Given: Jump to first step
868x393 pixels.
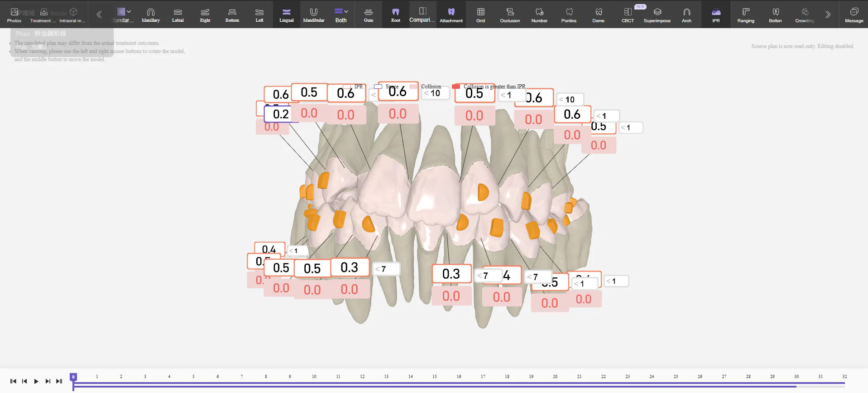Looking at the screenshot, I should (13, 381).
